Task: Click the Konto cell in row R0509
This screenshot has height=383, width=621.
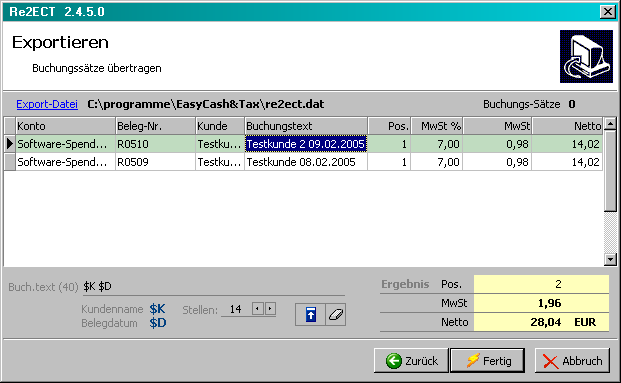Action: pos(65,162)
